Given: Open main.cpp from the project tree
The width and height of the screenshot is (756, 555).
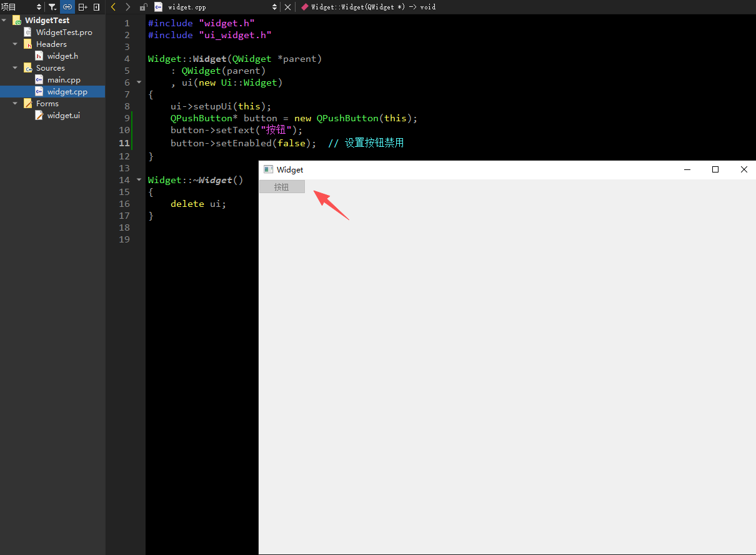Looking at the screenshot, I should [64, 80].
